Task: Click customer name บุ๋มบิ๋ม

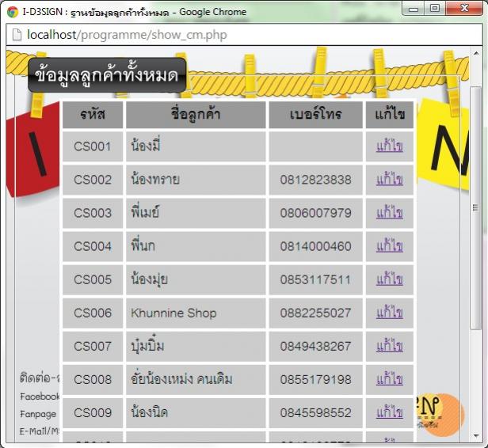Action: (147, 345)
